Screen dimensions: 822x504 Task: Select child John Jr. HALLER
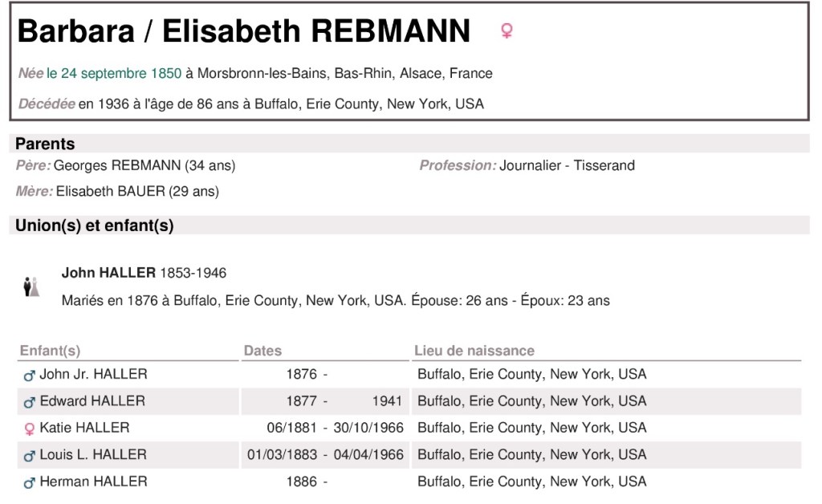click(93, 374)
